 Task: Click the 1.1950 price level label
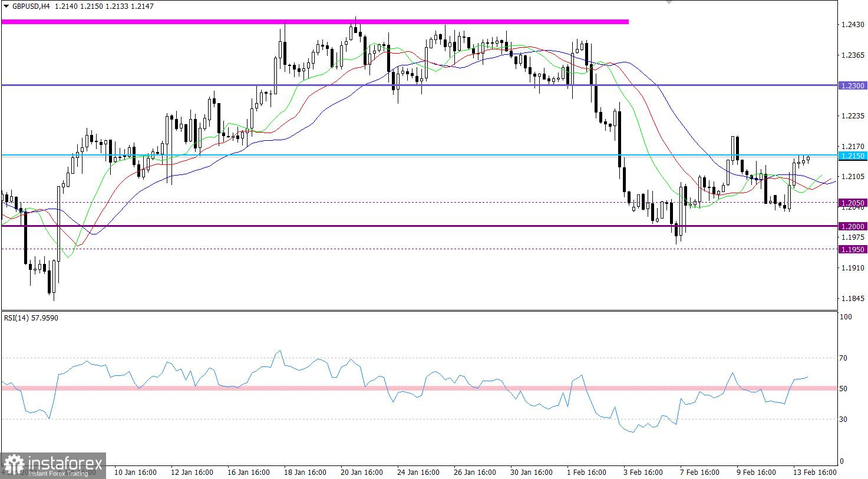coord(853,249)
